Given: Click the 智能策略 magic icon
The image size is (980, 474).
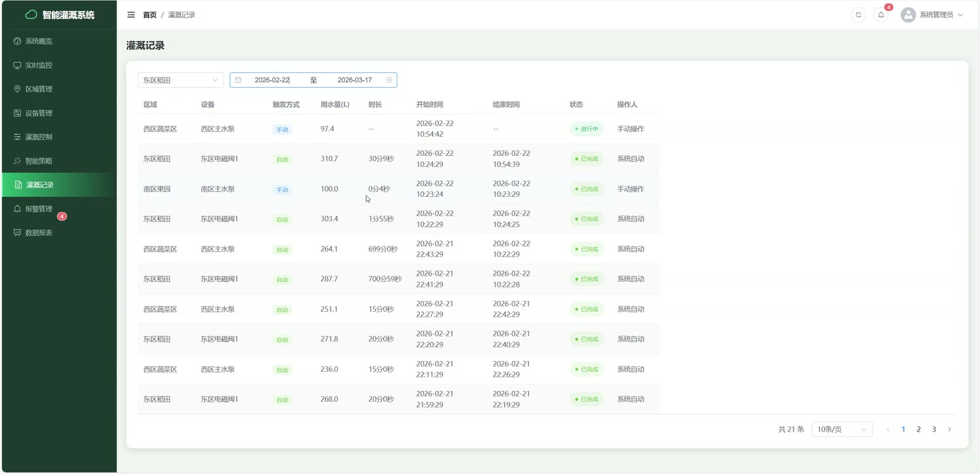Looking at the screenshot, I should pyautogui.click(x=18, y=161).
